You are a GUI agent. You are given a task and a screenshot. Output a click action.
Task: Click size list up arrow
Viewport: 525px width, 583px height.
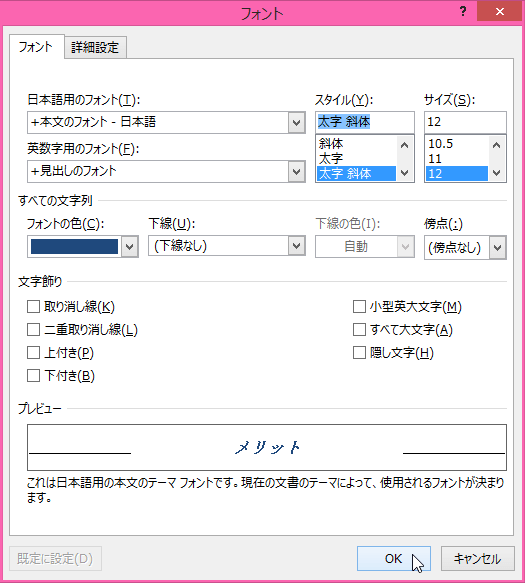click(496, 145)
